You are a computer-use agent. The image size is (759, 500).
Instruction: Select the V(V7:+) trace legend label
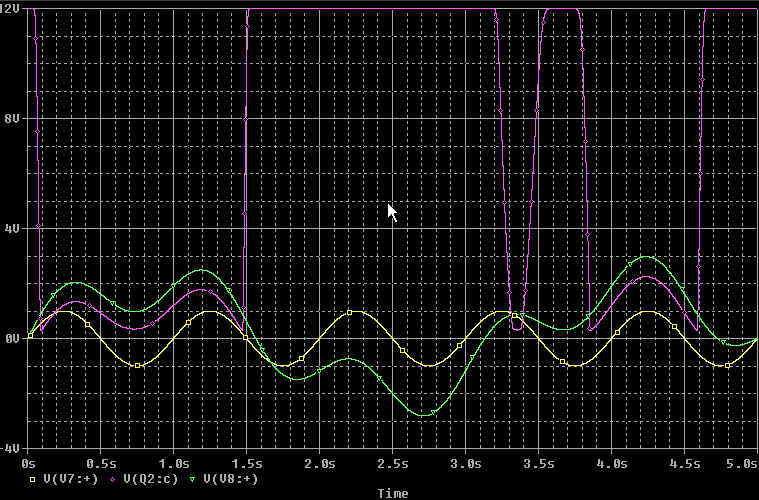(x=70, y=479)
